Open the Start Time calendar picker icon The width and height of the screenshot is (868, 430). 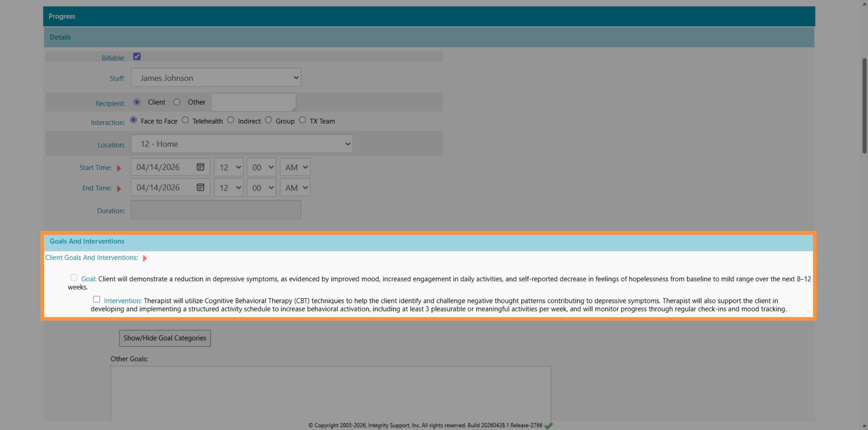coord(200,167)
